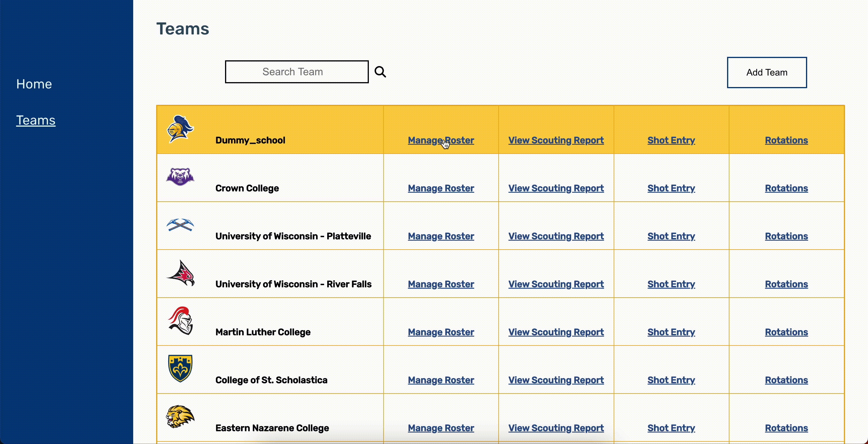Open the Teams sidebar menu item
Image resolution: width=868 pixels, height=444 pixels.
click(x=36, y=120)
